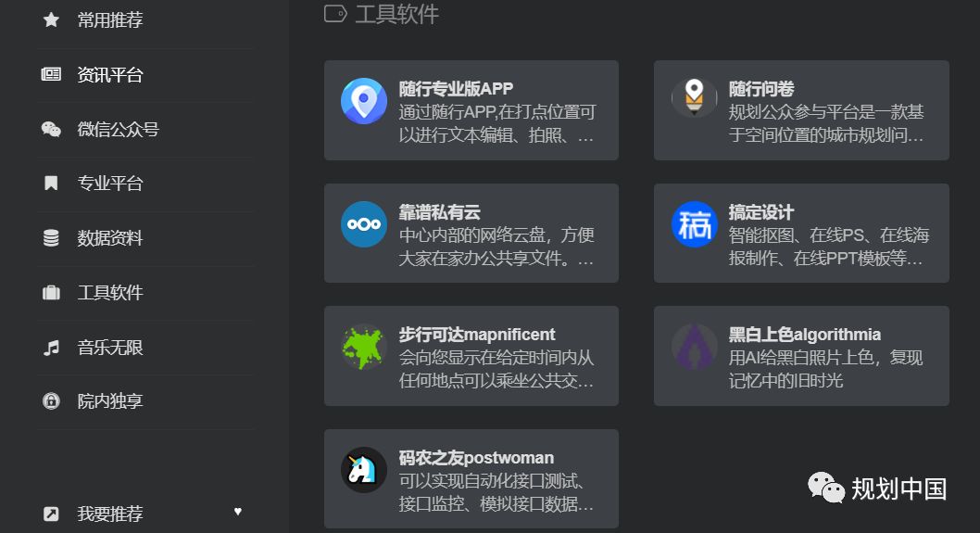Click the lock icon beside 院内独享
Image resolution: width=980 pixels, height=533 pixels.
(x=51, y=401)
